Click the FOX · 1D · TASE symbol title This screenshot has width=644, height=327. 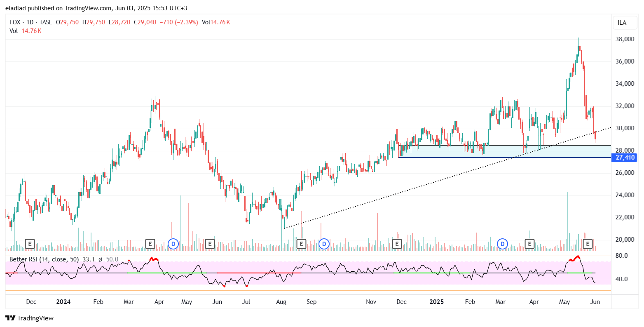click(31, 22)
